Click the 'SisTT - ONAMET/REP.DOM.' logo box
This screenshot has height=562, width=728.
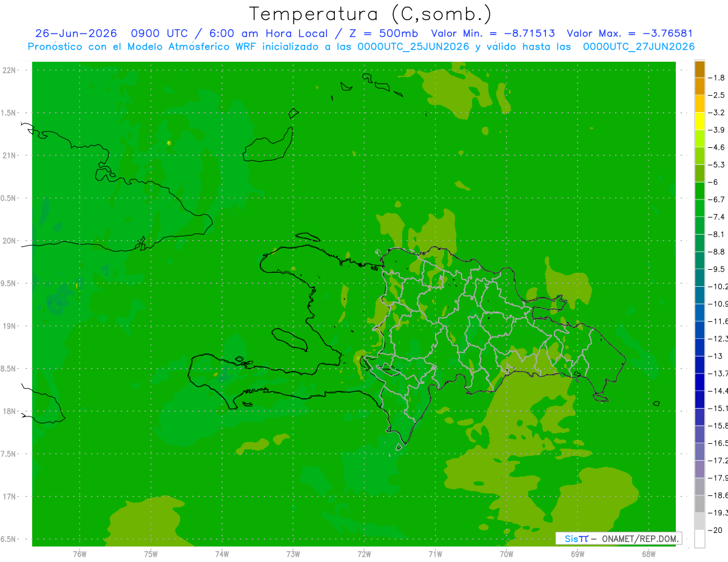point(619,538)
